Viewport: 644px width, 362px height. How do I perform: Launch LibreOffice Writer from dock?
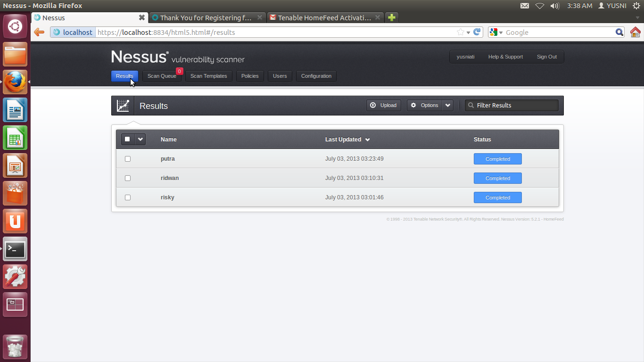[x=15, y=110]
